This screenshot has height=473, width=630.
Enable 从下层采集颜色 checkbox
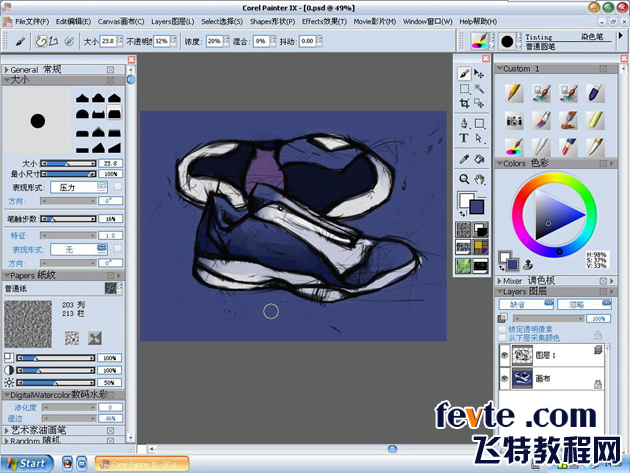(x=502, y=338)
